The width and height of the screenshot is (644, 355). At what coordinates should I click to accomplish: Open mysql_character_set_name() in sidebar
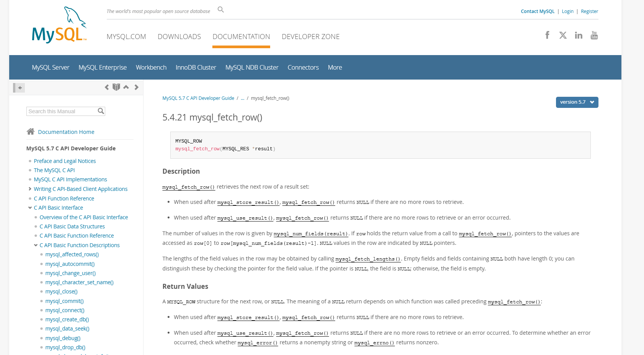point(80,282)
